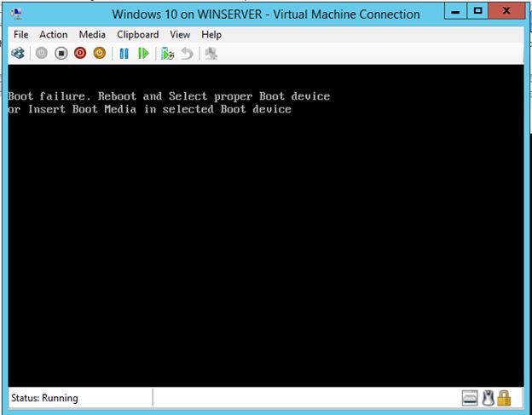The image size is (532, 415).
Task: Open the Help menu
Action: point(211,35)
